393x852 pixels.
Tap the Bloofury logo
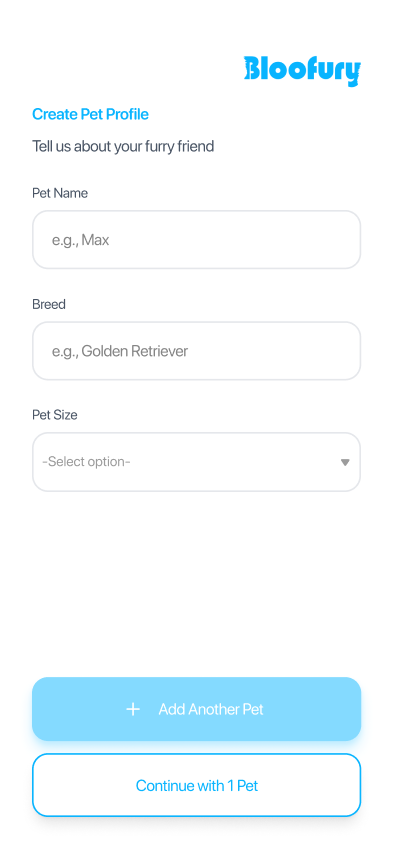click(302, 71)
